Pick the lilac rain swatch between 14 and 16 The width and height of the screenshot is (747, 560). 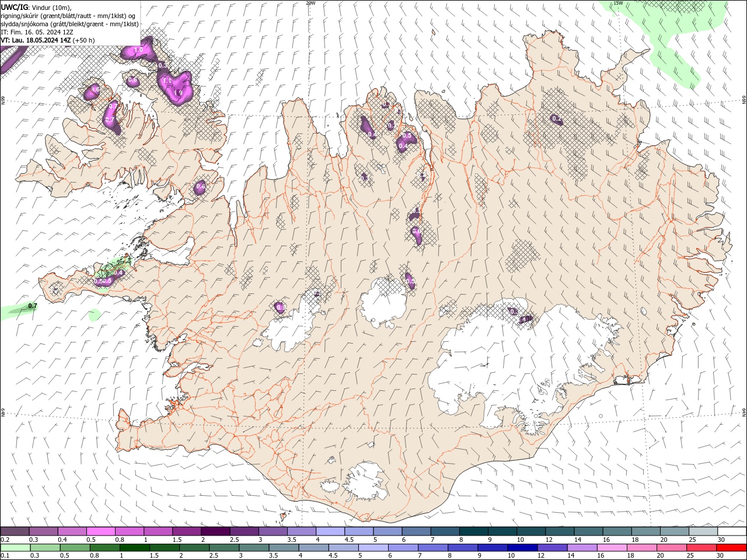[582, 548]
